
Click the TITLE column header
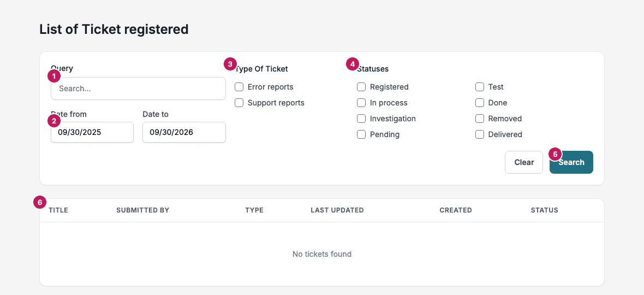point(58,210)
